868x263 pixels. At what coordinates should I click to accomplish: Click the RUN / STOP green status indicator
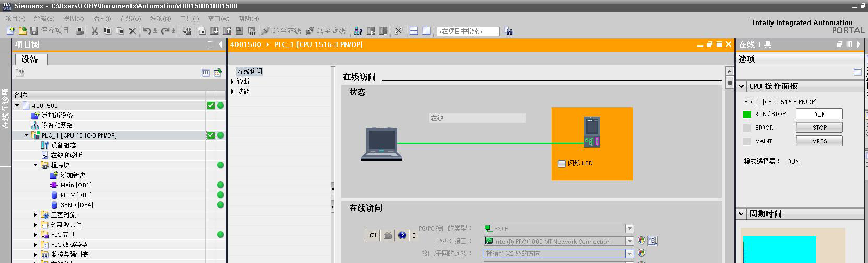[x=746, y=114]
